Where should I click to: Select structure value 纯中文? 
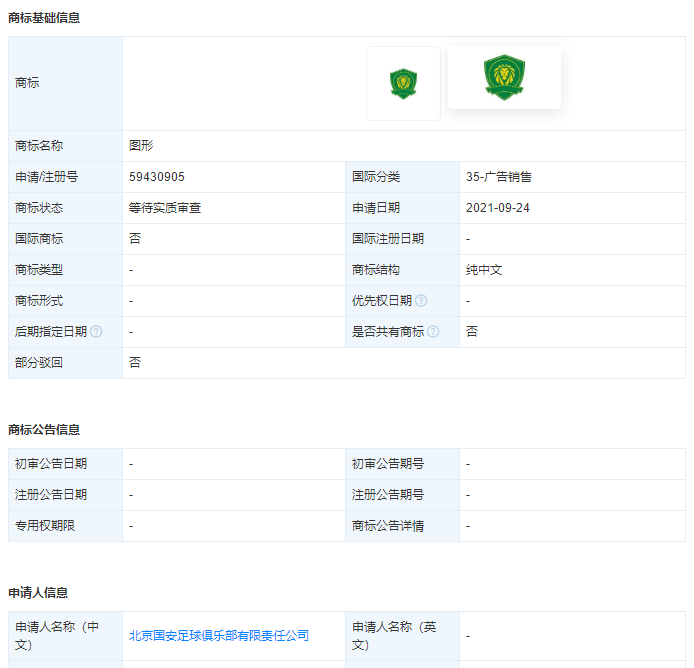pyautogui.click(x=484, y=270)
